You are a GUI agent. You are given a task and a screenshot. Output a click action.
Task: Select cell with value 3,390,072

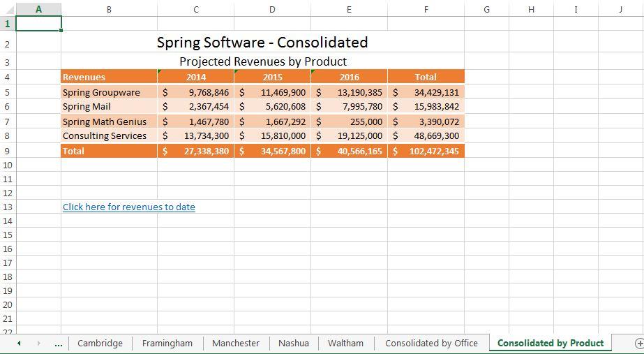coord(426,121)
